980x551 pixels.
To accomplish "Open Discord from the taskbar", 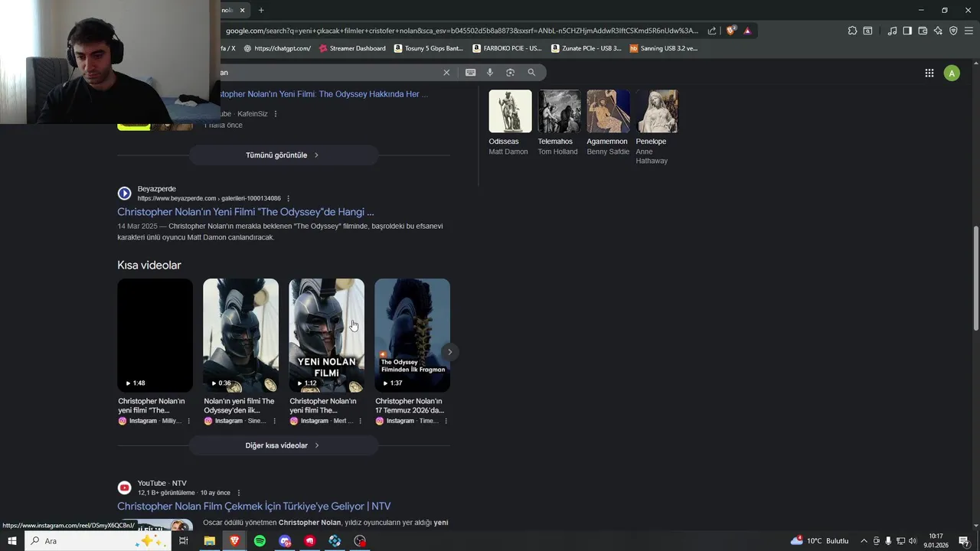I will [x=285, y=541].
